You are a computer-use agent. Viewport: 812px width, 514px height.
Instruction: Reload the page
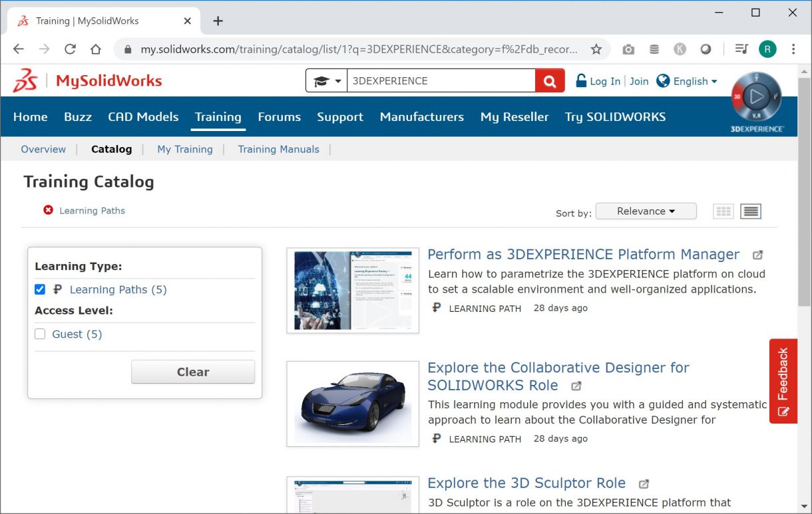pyautogui.click(x=70, y=49)
